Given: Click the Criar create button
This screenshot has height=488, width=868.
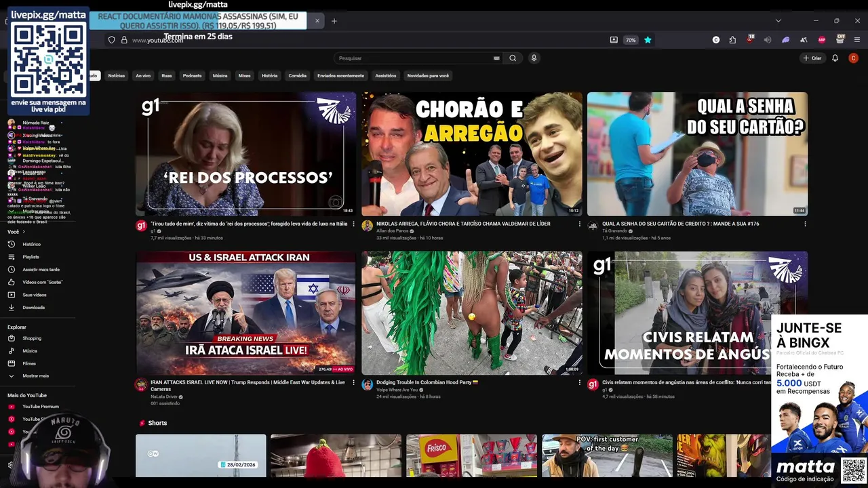Looking at the screenshot, I should (x=812, y=58).
